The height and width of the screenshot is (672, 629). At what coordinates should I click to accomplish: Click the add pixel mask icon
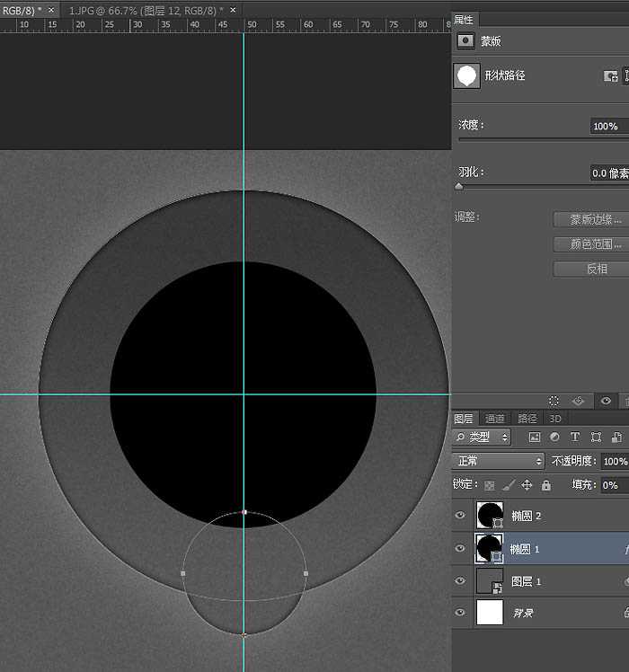(610, 76)
